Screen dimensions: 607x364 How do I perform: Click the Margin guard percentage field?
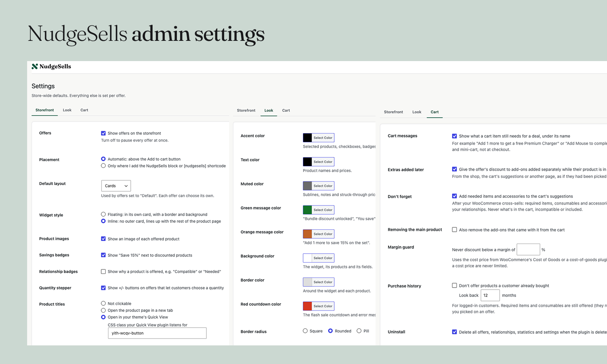528,250
